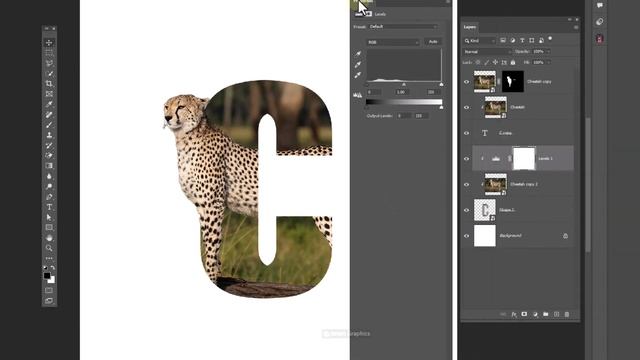The width and height of the screenshot is (640, 360).
Task: Select the Eraser tool
Action: pos(49,156)
